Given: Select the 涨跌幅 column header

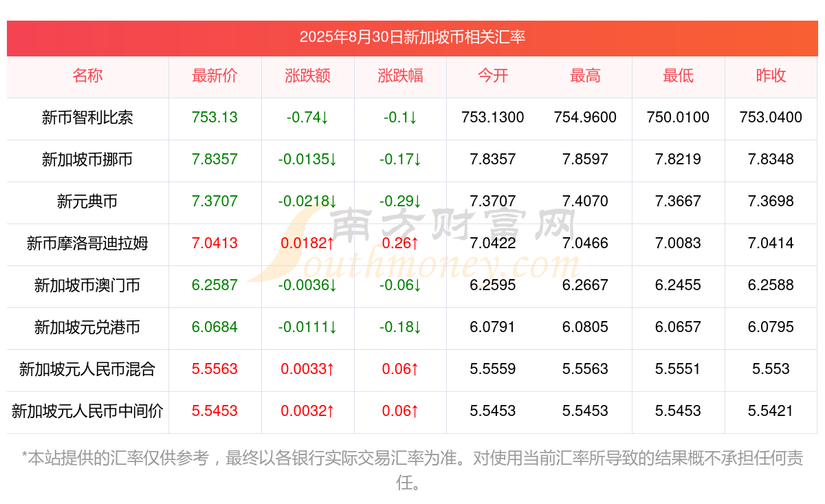Looking at the screenshot, I should click(x=400, y=76).
